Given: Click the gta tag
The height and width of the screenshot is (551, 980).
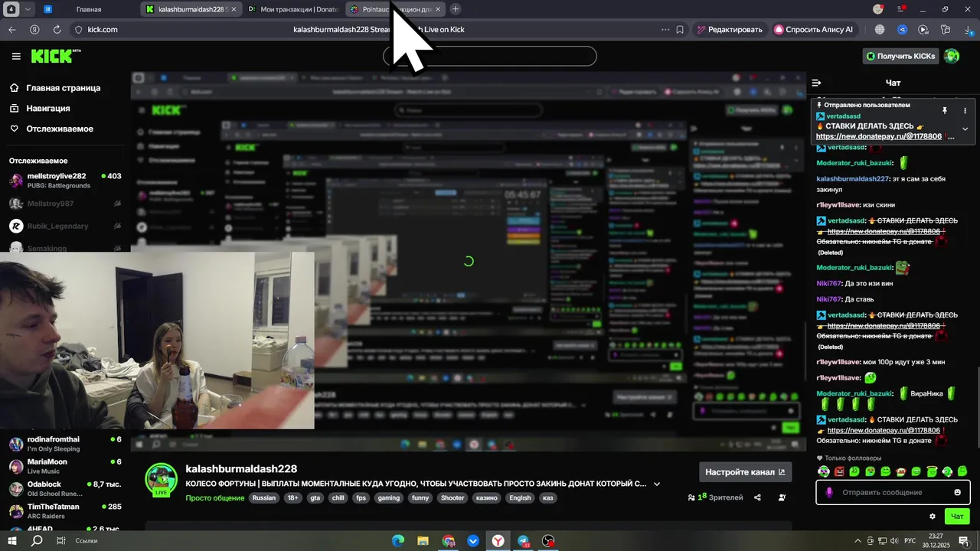Looking at the screenshot, I should click(315, 497).
